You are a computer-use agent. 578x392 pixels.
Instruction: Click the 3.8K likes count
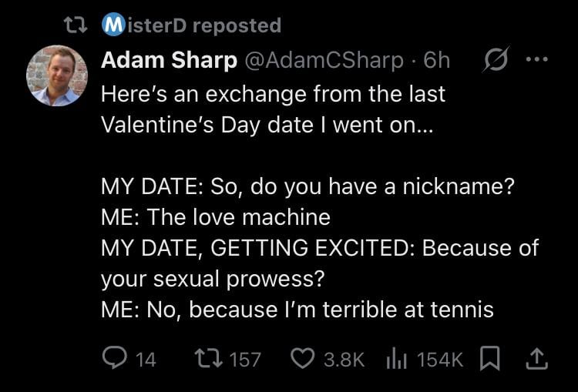[x=343, y=359]
